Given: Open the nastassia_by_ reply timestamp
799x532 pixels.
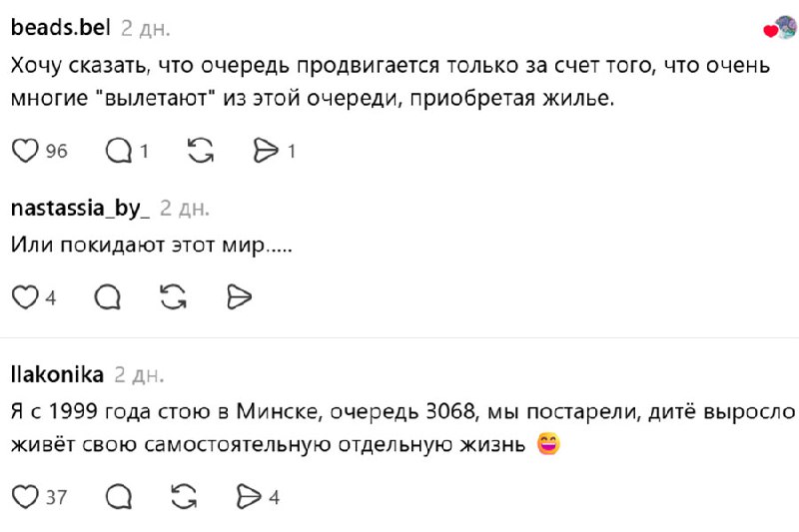Looking at the screenshot, I should (185, 208).
